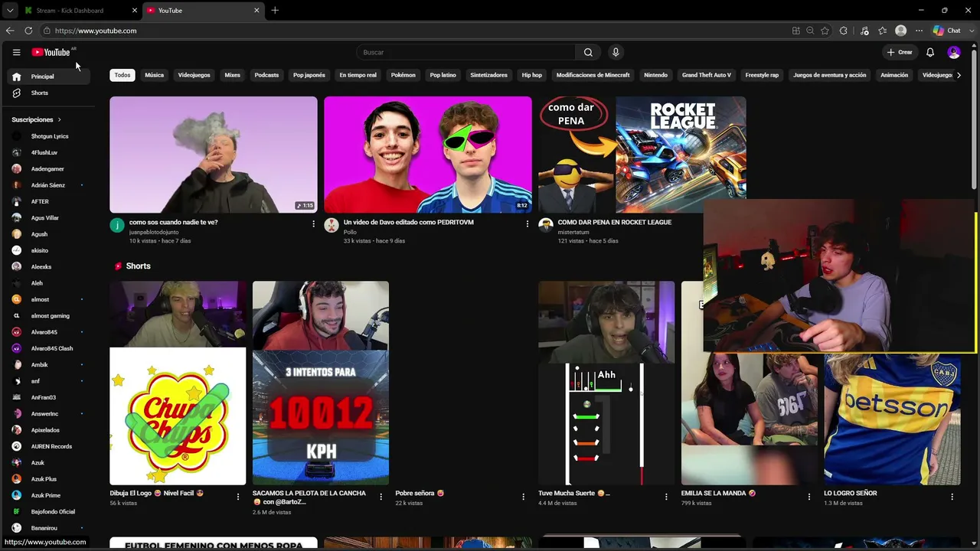The width and height of the screenshot is (980, 551).
Task: Select the Mixes filter chip
Action: [x=233, y=75]
